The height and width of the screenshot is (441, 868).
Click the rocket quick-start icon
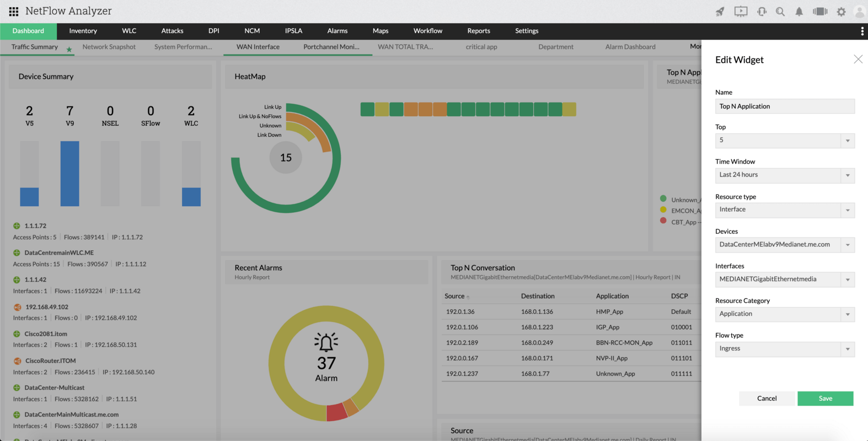(720, 11)
